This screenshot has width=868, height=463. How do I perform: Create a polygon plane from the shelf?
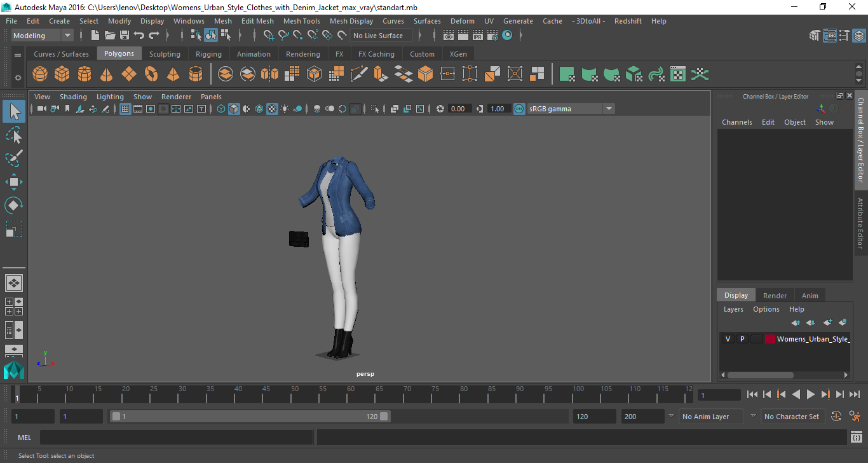[129, 74]
